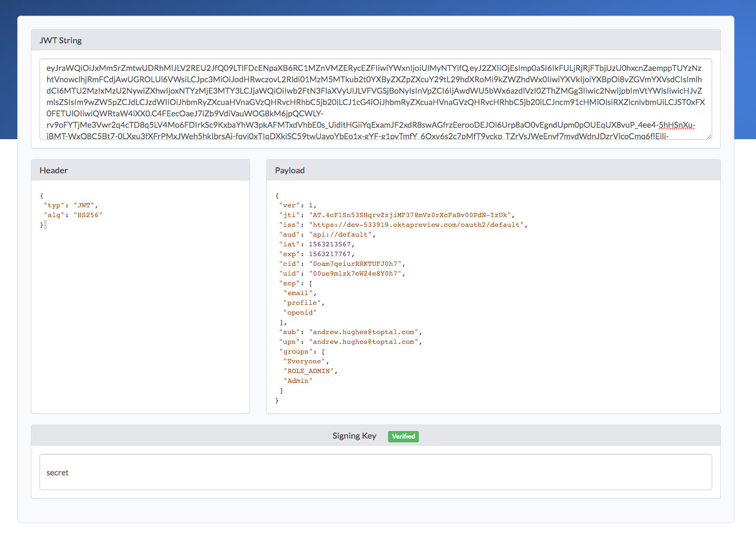Select the "ROLE_ADMIN" group entry
The image size is (756, 535).
(x=308, y=371)
